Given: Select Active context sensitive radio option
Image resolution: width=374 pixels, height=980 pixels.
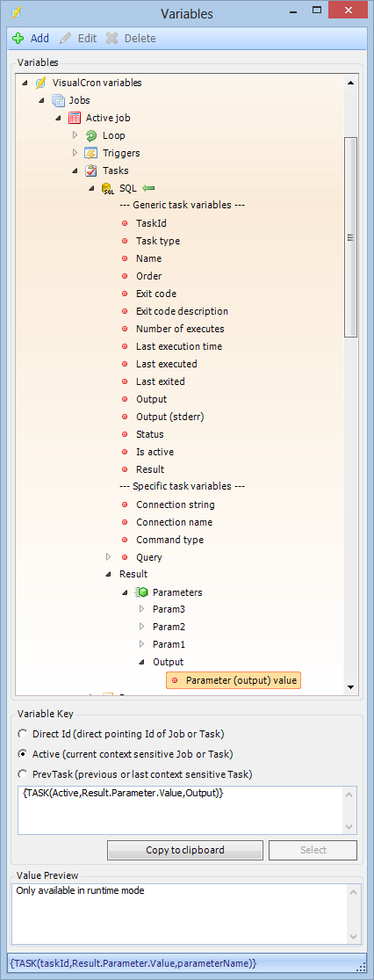Looking at the screenshot, I should [x=23, y=753].
